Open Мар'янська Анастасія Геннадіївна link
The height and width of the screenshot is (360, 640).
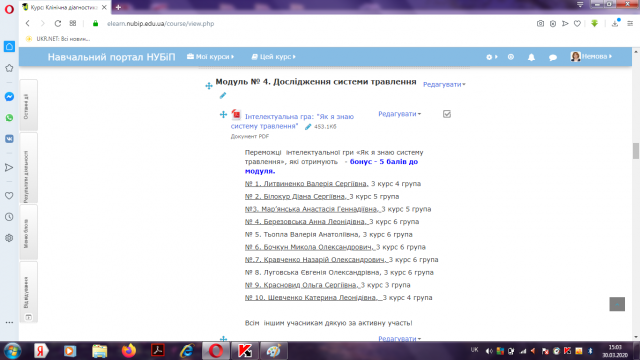312,209
